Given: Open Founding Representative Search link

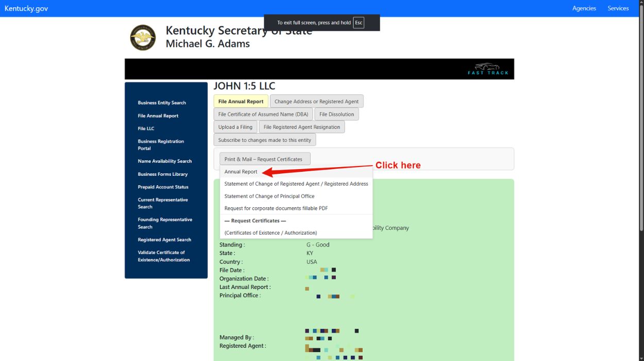Looking at the screenshot, I should click(x=165, y=223).
